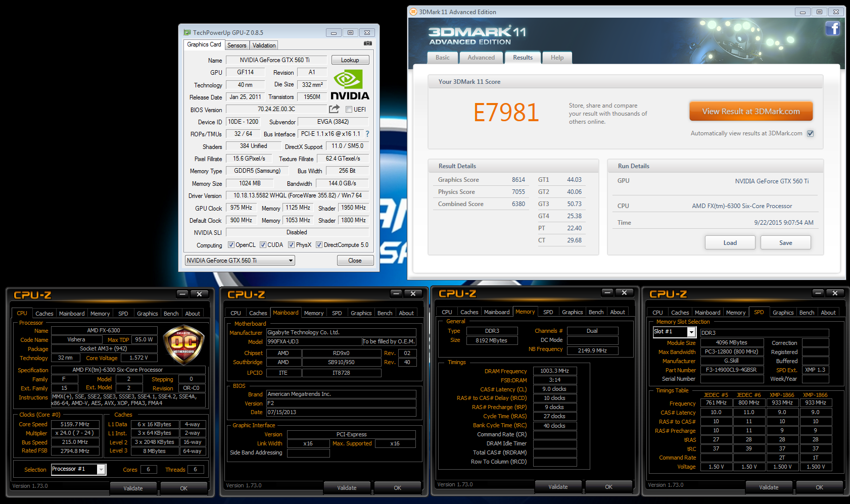This screenshot has width=850, height=504.
Task: Toggle the DirectCompute 5.0 checkbox
Action: [319, 245]
